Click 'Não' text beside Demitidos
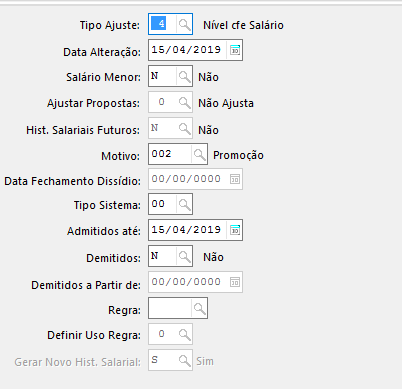This screenshot has width=402, height=389. (x=213, y=257)
